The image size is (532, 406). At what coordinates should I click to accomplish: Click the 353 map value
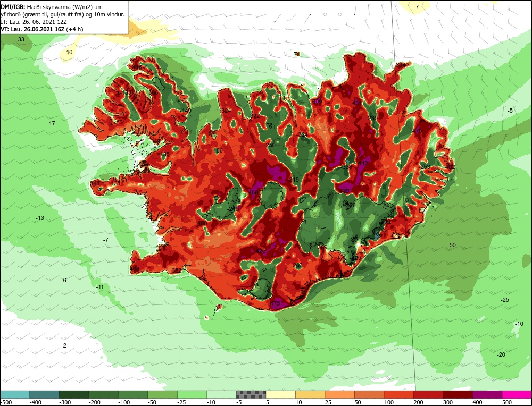[x=177, y=270]
